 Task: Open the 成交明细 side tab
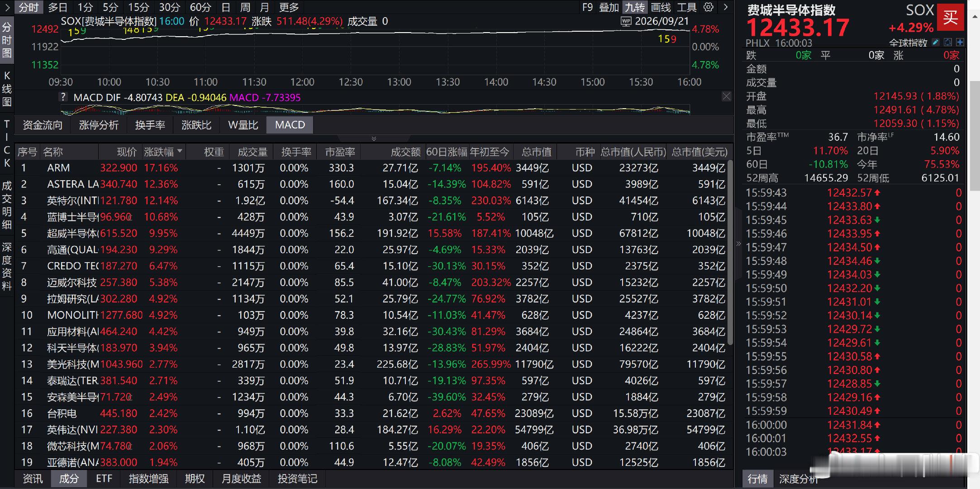pyautogui.click(x=7, y=205)
